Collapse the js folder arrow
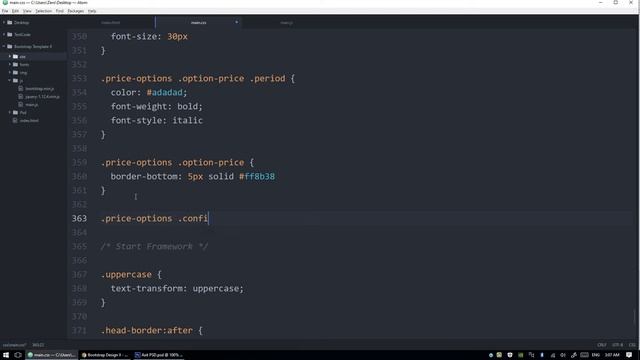 pos(10,80)
